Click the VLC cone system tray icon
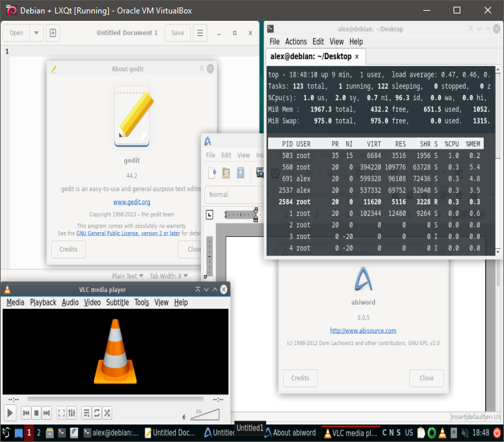Viewport: 504px width, 442px height. (442, 433)
